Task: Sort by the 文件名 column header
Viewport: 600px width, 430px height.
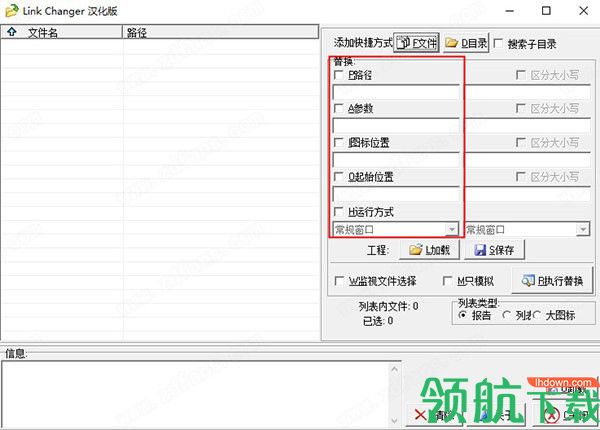Action: pyautogui.click(x=61, y=33)
